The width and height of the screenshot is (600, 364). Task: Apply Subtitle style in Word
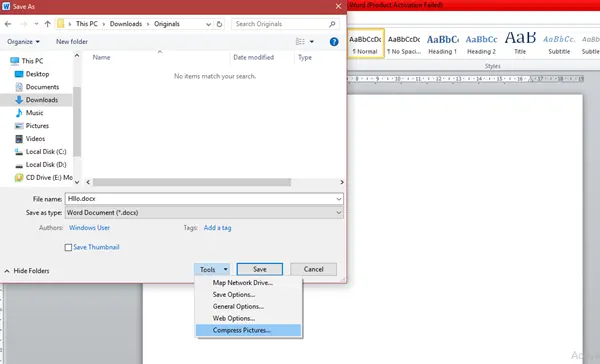(x=559, y=44)
